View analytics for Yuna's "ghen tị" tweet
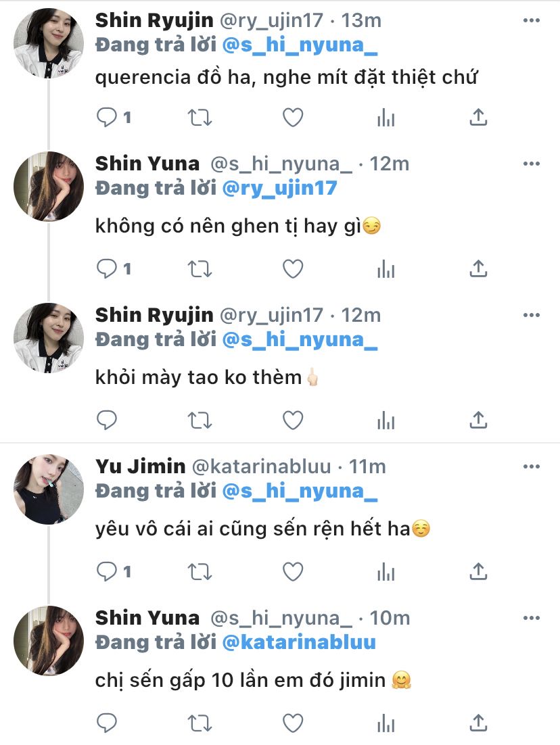 386,270
